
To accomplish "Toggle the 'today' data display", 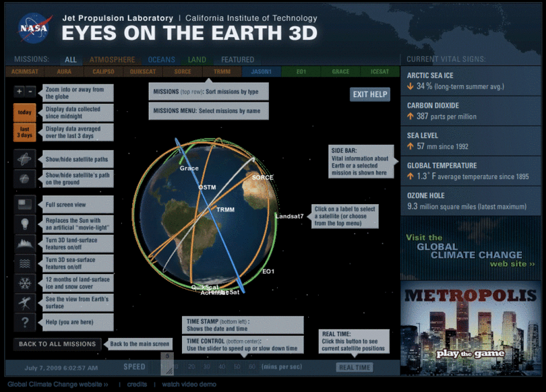I will (x=24, y=112).
